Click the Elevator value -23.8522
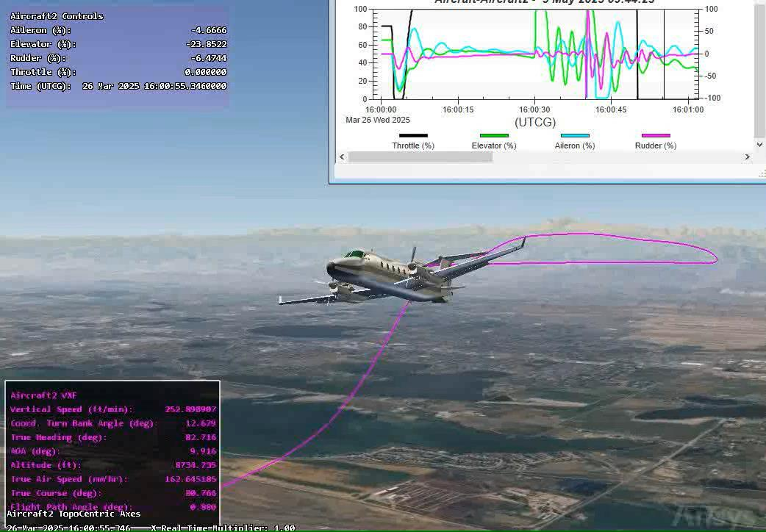766x532 pixels. click(x=206, y=44)
